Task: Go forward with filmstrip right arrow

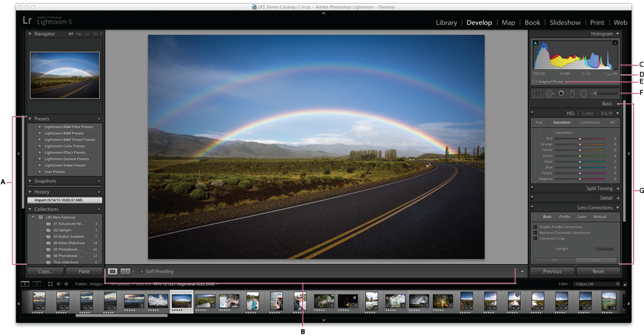Action: pyautogui.click(x=66, y=284)
